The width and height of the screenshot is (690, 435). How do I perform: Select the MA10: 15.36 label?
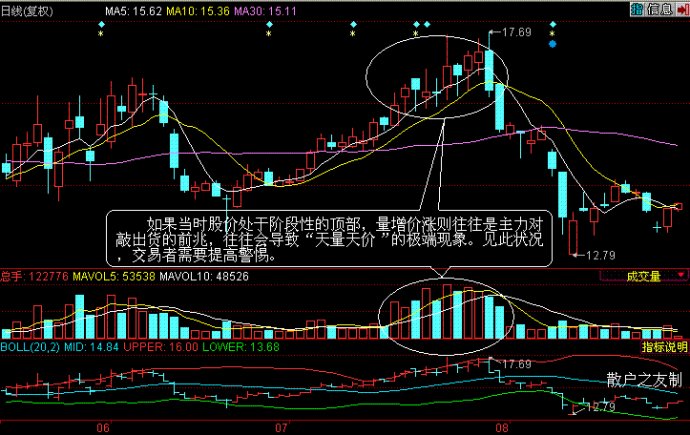pyautogui.click(x=198, y=11)
